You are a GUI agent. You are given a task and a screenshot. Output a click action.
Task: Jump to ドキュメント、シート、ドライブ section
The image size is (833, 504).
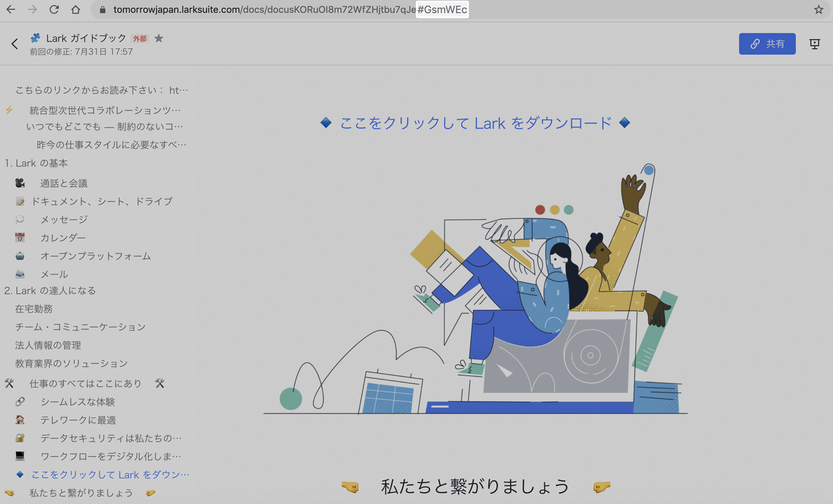[x=102, y=202]
